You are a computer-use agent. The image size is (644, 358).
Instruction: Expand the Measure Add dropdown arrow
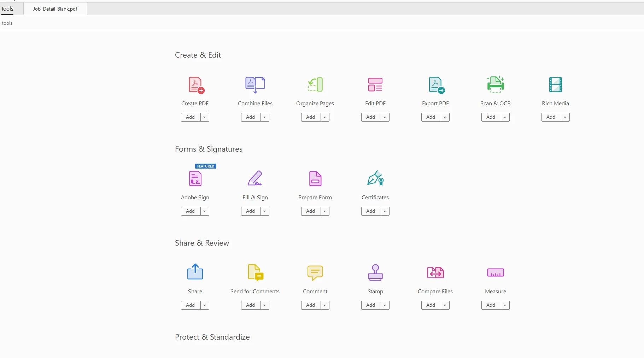pos(505,305)
